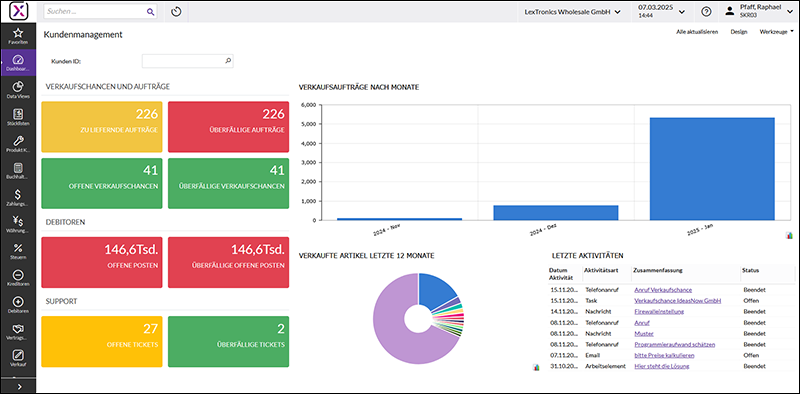Open the 07.03.2025 business date dropdown
800x394 pixels.
tap(661, 11)
